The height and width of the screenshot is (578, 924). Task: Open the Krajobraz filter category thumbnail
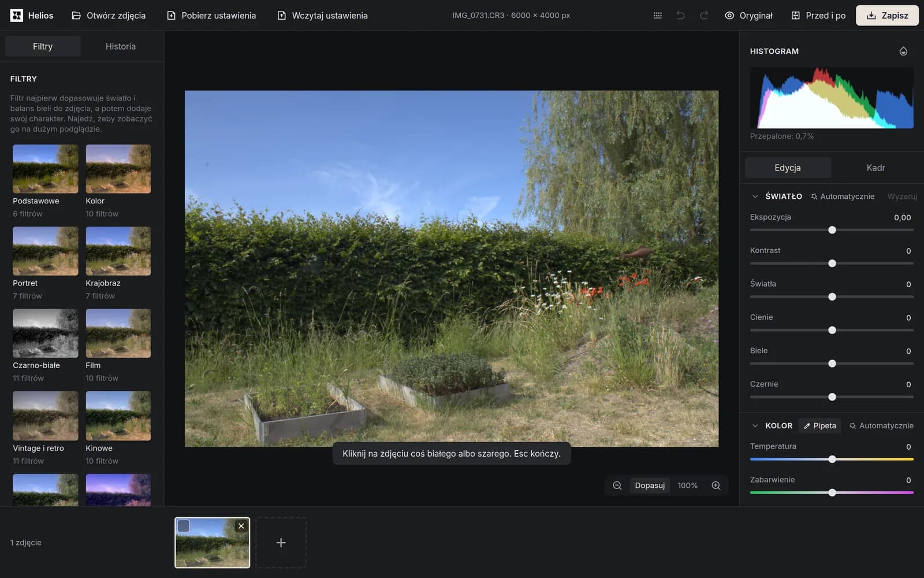pos(118,251)
